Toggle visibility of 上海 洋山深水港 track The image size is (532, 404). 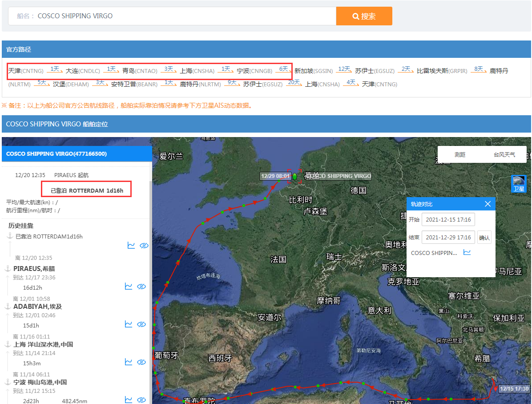(141, 362)
